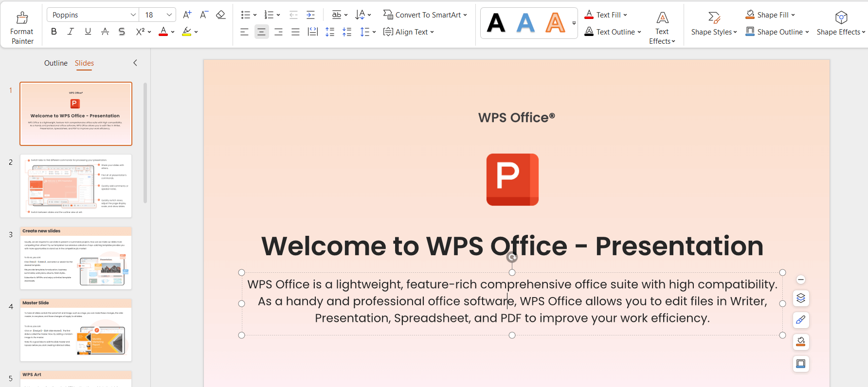Image resolution: width=868 pixels, height=387 pixels.
Task: Click the font color button
Action: pos(163,32)
